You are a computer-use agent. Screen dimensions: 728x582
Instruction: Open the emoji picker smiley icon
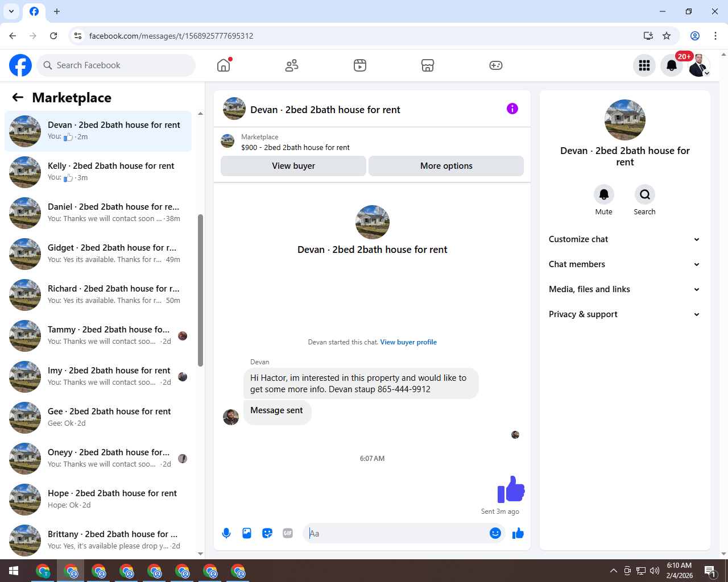coord(495,533)
